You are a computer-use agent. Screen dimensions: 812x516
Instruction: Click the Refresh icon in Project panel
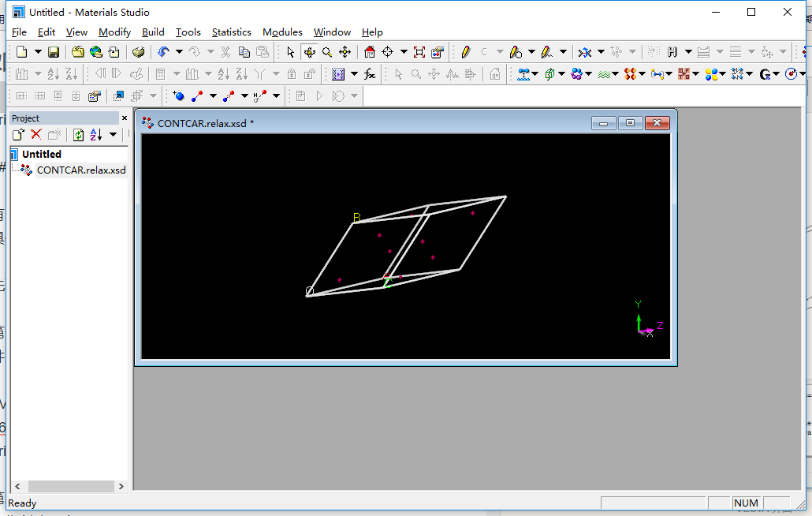pyautogui.click(x=78, y=135)
